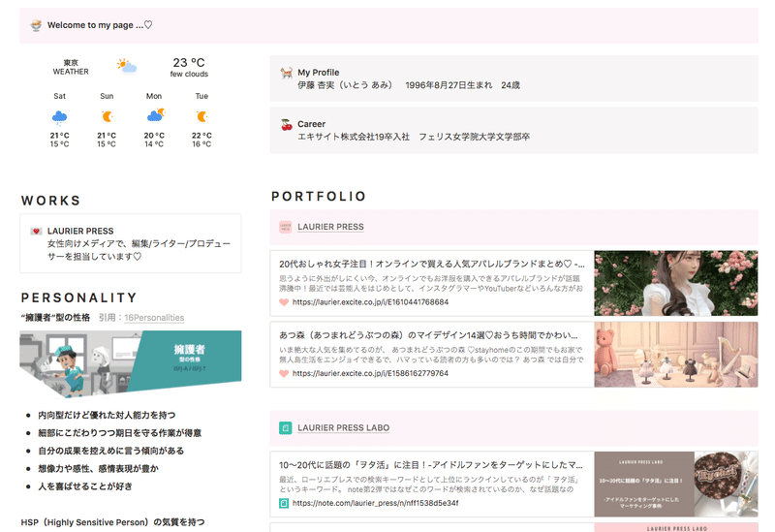Click the エキサイト株式会社19卒入社 career line

[x=414, y=137]
